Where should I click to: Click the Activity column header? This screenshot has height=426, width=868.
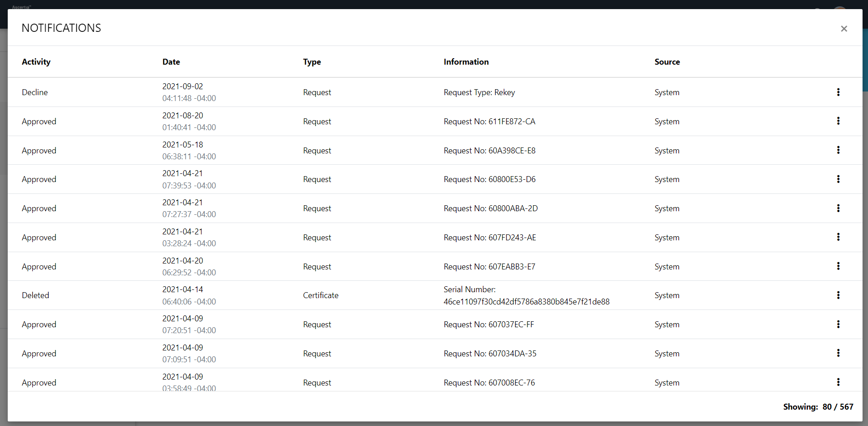click(x=36, y=62)
